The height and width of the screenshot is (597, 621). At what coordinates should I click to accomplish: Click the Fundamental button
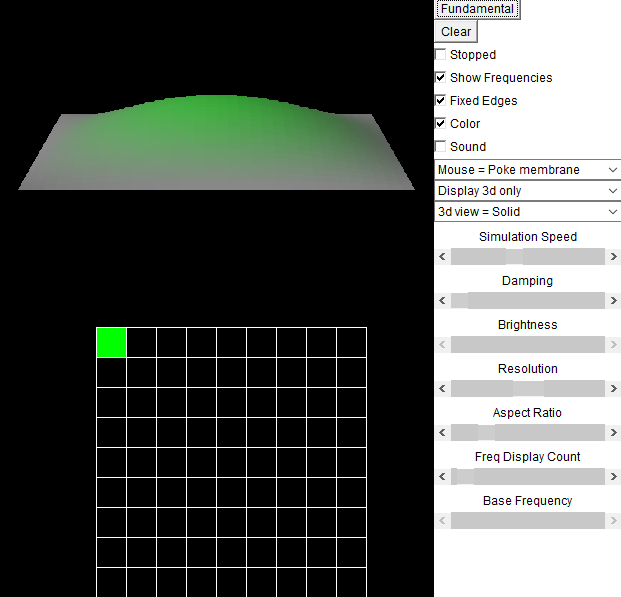coord(477,9)
